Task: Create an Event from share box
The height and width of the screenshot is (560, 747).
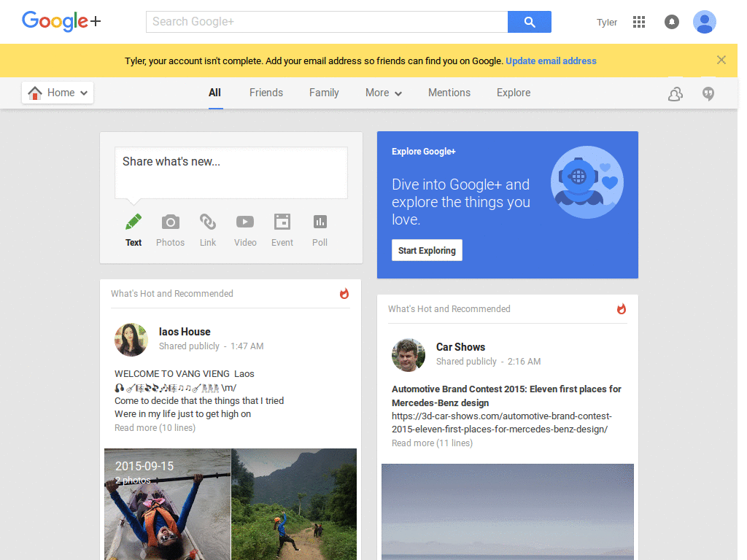Action: coord(282,222)
